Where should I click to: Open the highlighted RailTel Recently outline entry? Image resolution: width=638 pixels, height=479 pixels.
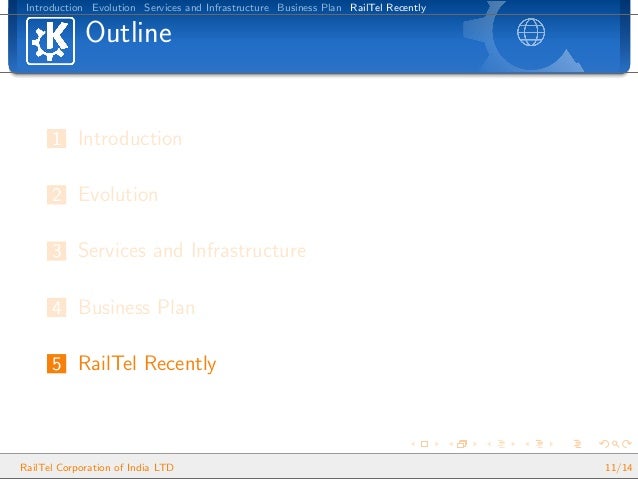tap(147, 363)
